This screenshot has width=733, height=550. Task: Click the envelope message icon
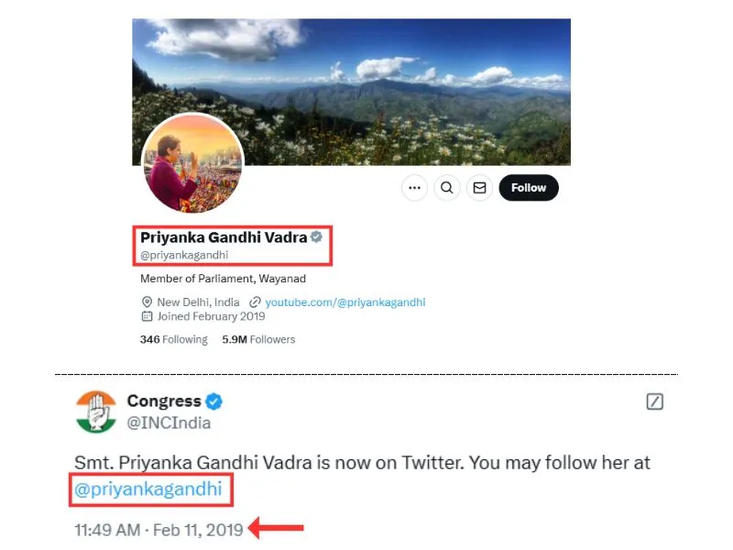[479, 187]
